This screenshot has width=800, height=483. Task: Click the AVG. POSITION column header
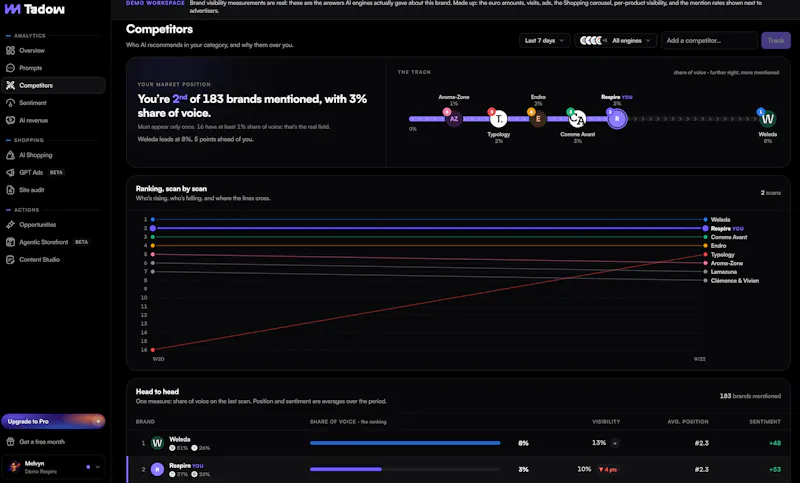[688, 422]
